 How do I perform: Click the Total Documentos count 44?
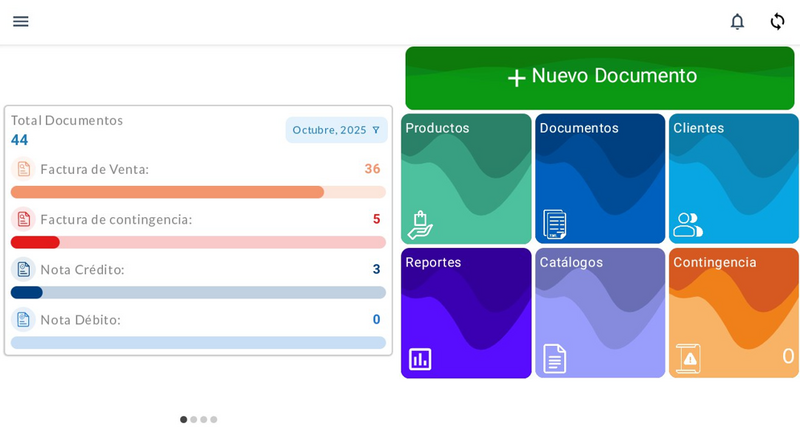[20, 140]
